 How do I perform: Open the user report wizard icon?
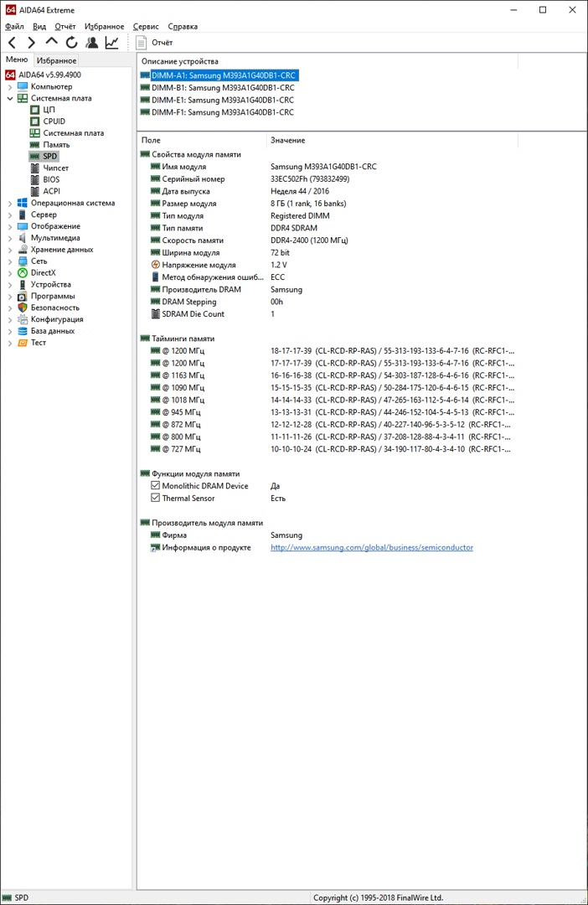point(92,42)
